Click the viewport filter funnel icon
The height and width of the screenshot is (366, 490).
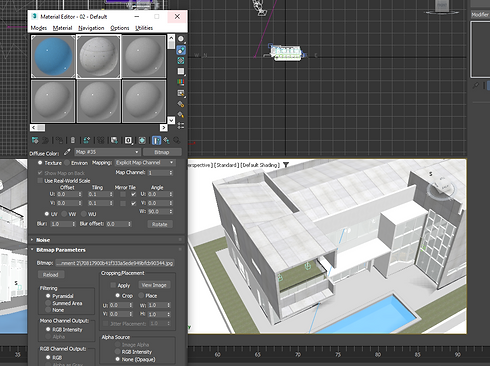tap(286, 165)
